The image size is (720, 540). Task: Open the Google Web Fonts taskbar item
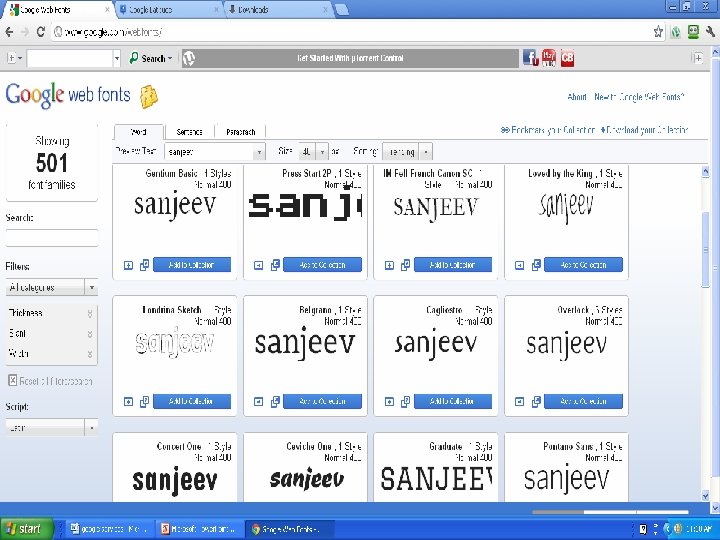coord(288,529)
